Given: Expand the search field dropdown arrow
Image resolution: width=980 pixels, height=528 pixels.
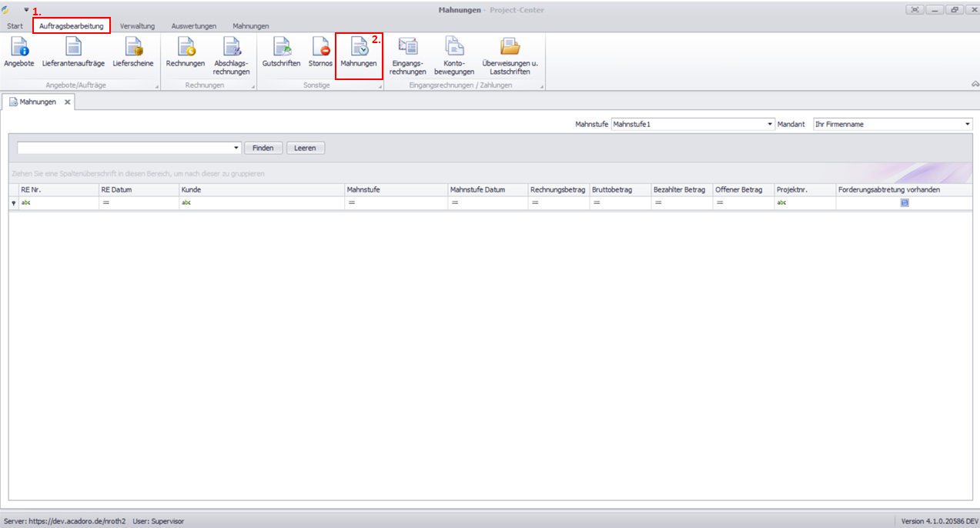Looking at the screenshot, I should [236, 148].
